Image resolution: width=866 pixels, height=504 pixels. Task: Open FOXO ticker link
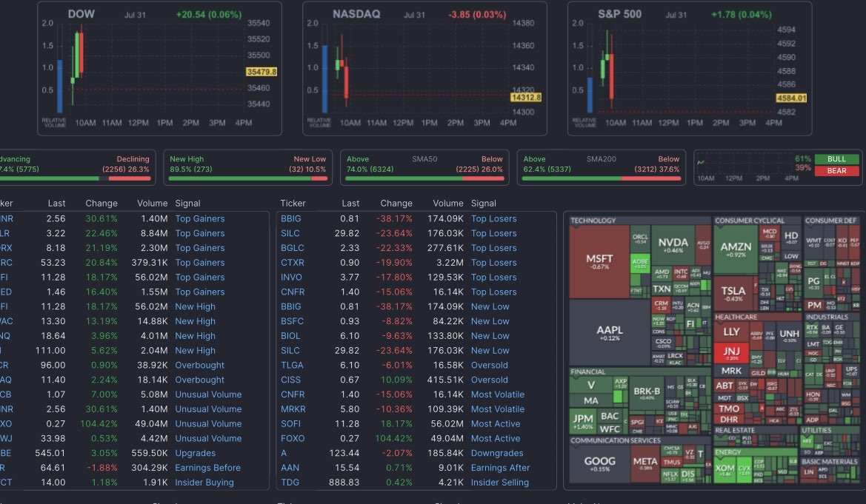click(x=292, y=438)
